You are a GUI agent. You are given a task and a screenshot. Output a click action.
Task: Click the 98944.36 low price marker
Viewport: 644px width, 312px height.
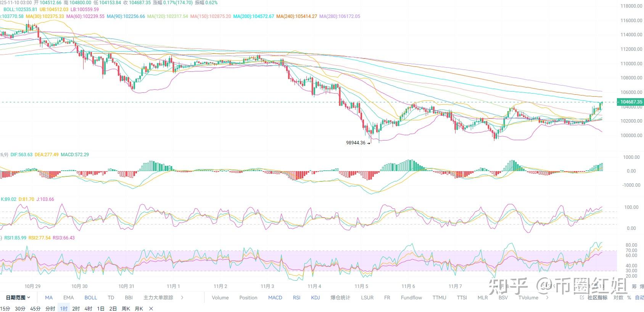click(356, 143)
